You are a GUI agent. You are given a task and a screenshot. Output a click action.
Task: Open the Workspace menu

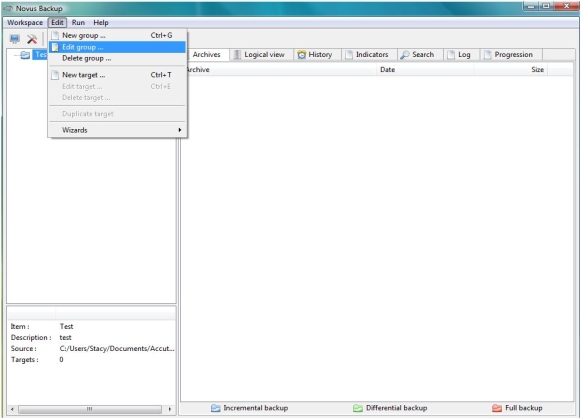point(25,23)
